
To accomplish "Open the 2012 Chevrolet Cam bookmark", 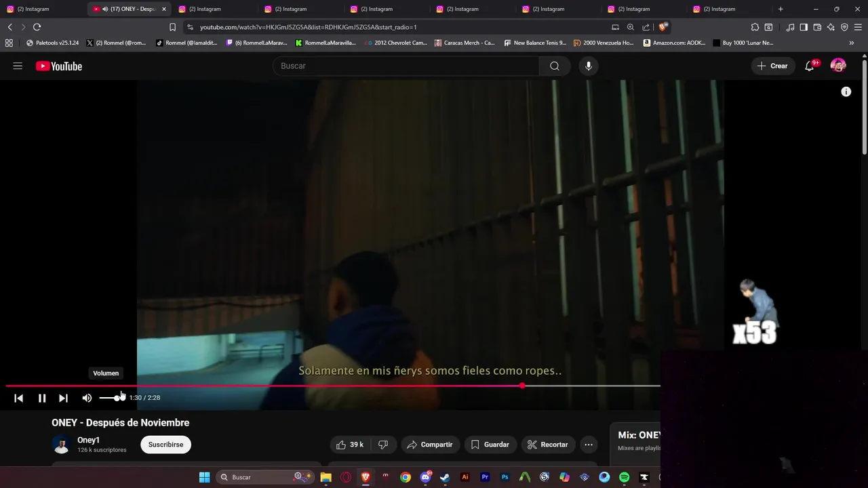I will (396, 43).
